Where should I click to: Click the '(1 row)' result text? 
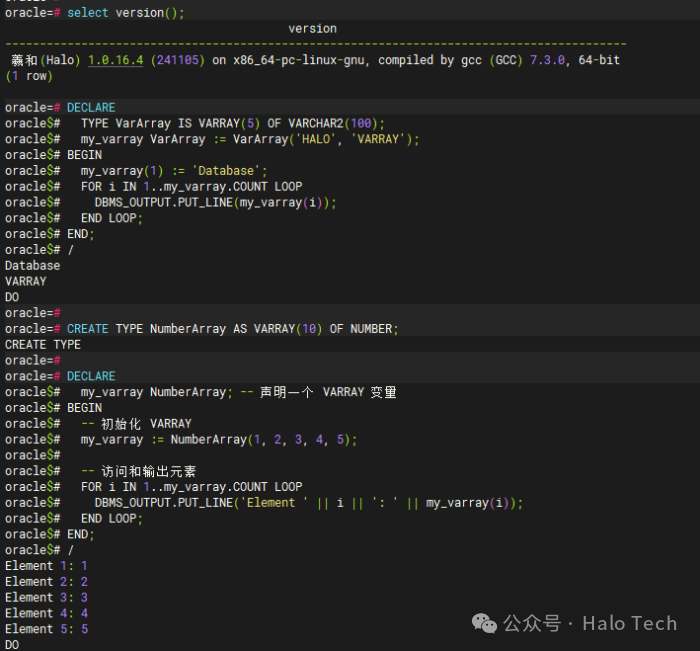pyautogui.click(x=29, y=76)
